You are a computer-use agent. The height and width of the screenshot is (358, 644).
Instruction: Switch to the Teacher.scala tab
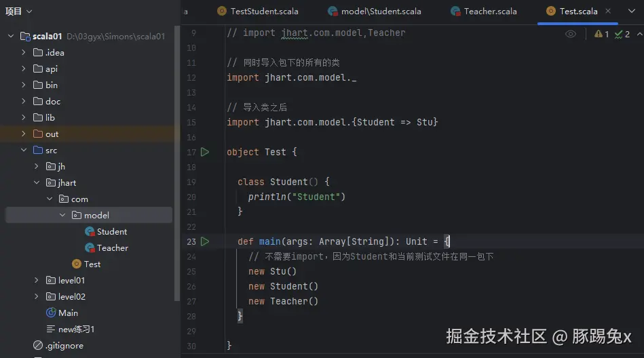click(x=484, y=12)
